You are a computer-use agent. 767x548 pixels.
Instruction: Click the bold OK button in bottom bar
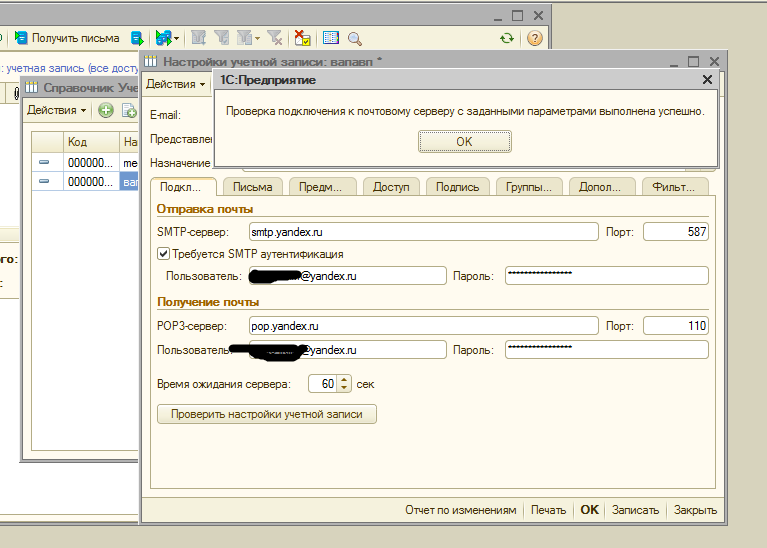(589, 510)
